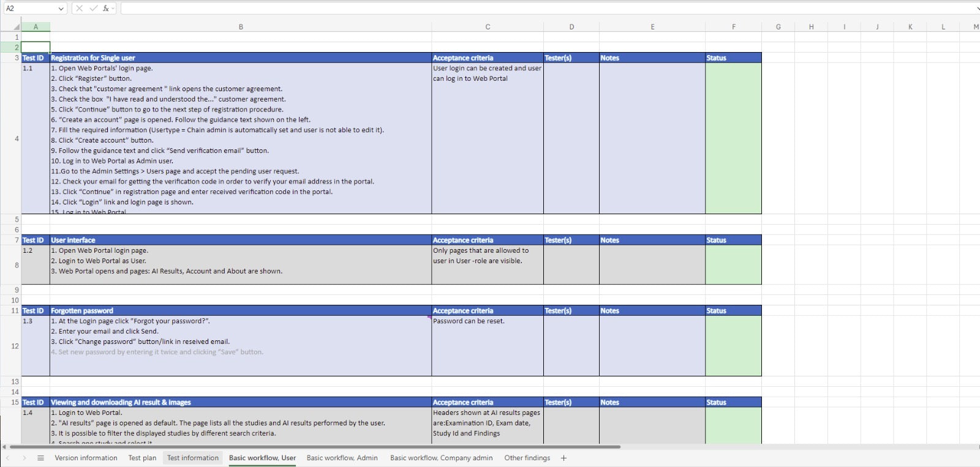Select the Test ID cell reading 1.3
Screen dimensions: 980x467
pyautogui.click(x=36, y=346)
